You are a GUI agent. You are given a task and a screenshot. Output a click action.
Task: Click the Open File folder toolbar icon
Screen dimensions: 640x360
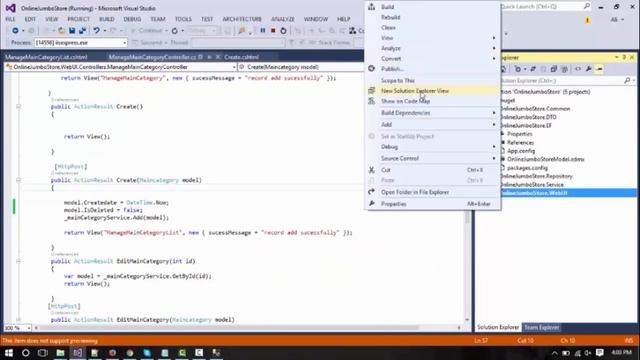(61, 31)
